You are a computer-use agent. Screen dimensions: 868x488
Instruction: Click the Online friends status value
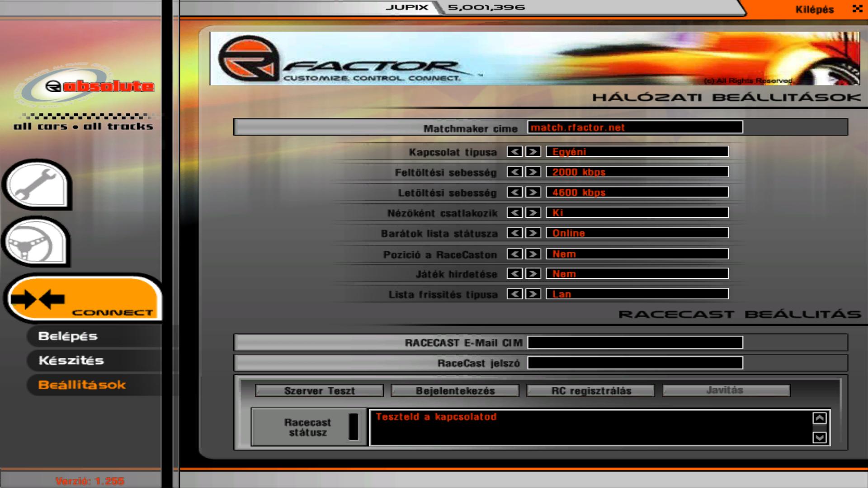click(637, 233)
